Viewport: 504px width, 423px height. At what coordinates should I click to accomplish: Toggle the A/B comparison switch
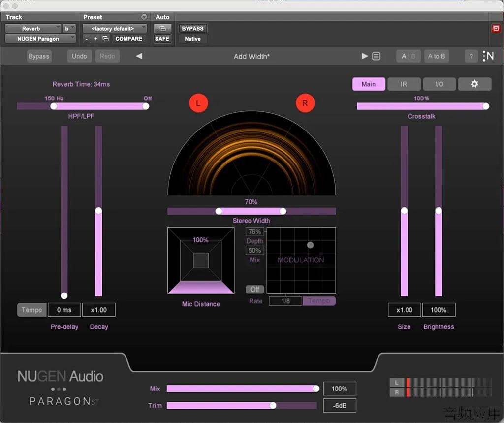click(408, 56)
